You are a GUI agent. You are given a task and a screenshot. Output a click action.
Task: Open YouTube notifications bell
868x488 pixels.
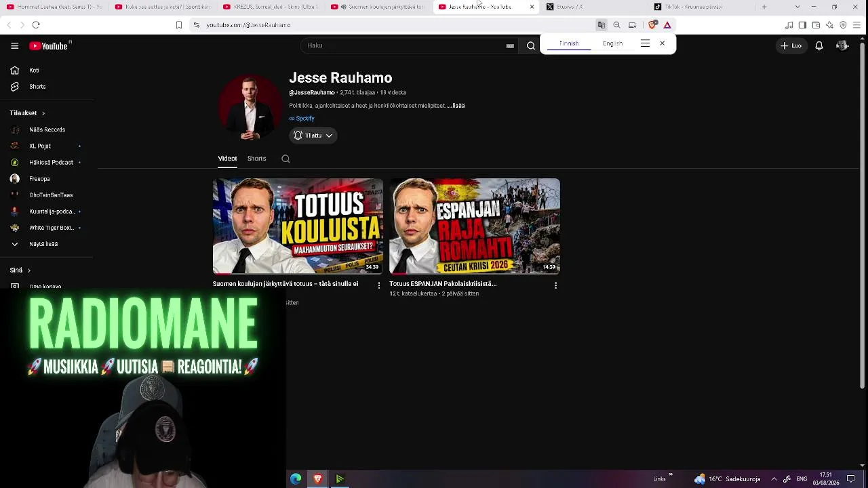pos(819,45)
